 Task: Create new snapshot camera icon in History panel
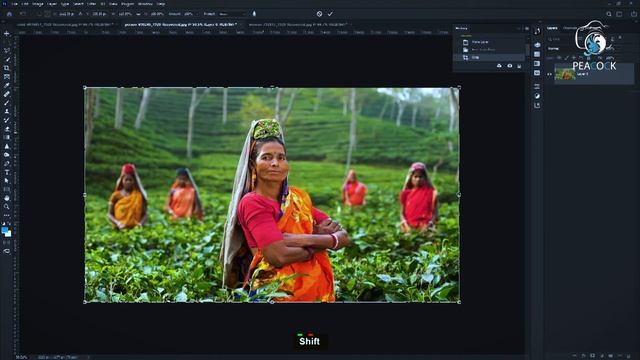pyautogui.click(x=509, y=66)
